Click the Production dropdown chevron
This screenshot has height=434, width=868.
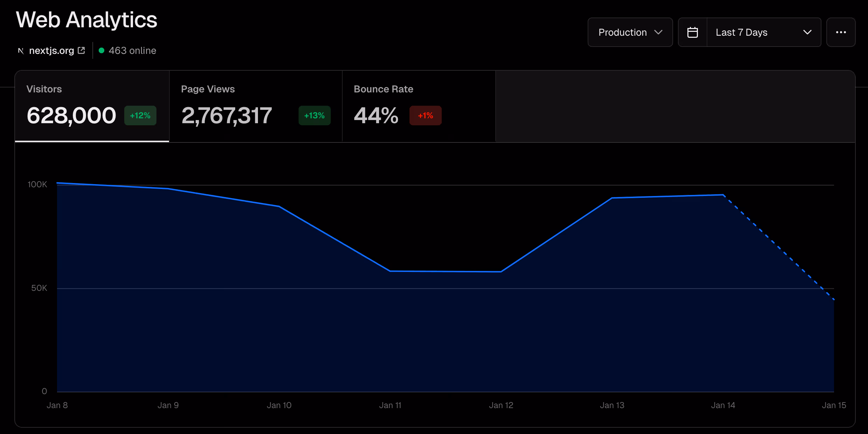click(x=659, y=32)
